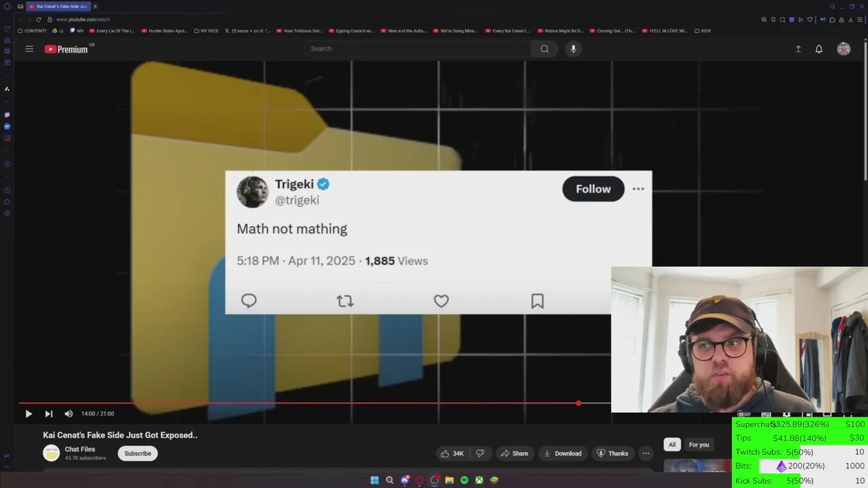Open the LL bookmark

(59, 30)
